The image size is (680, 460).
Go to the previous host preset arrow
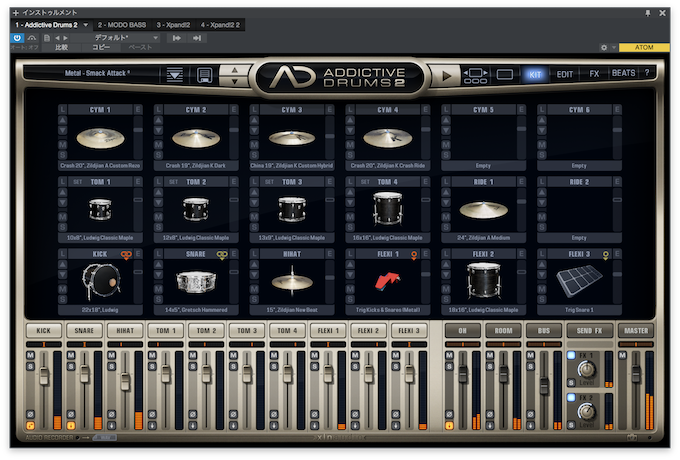tap(57, 38)
